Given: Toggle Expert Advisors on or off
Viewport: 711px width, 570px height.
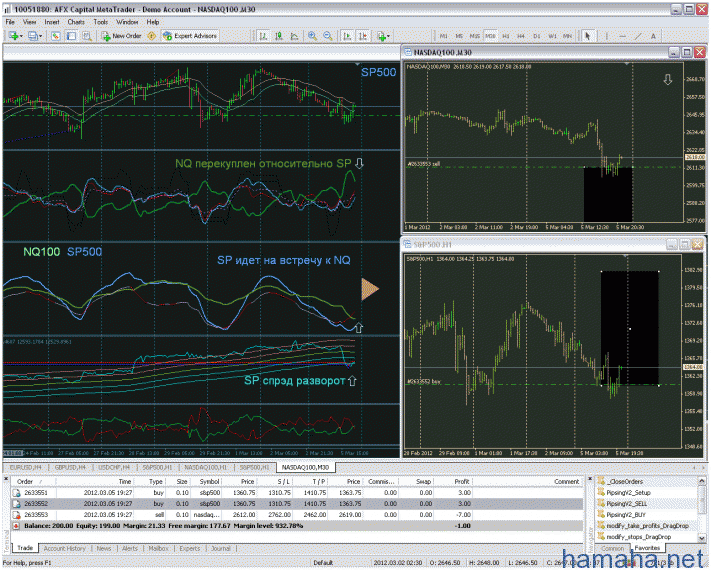Looking at the screenshot, I should (x=190, y=36).
